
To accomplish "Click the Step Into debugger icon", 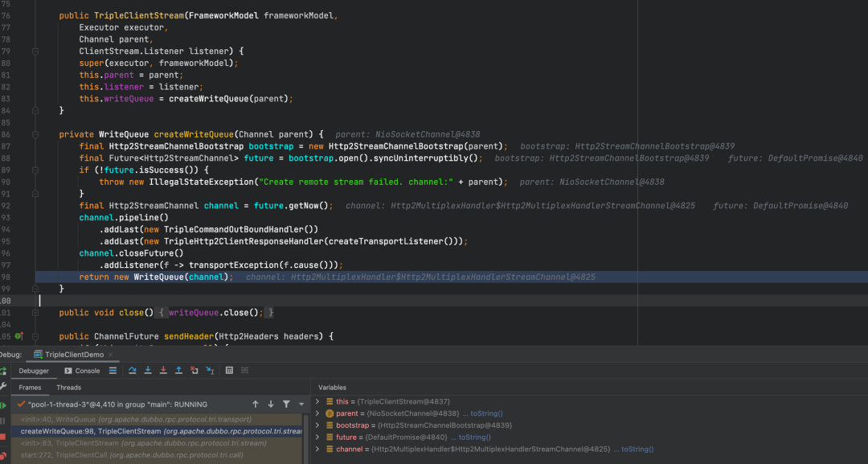I will pos(148,371).
